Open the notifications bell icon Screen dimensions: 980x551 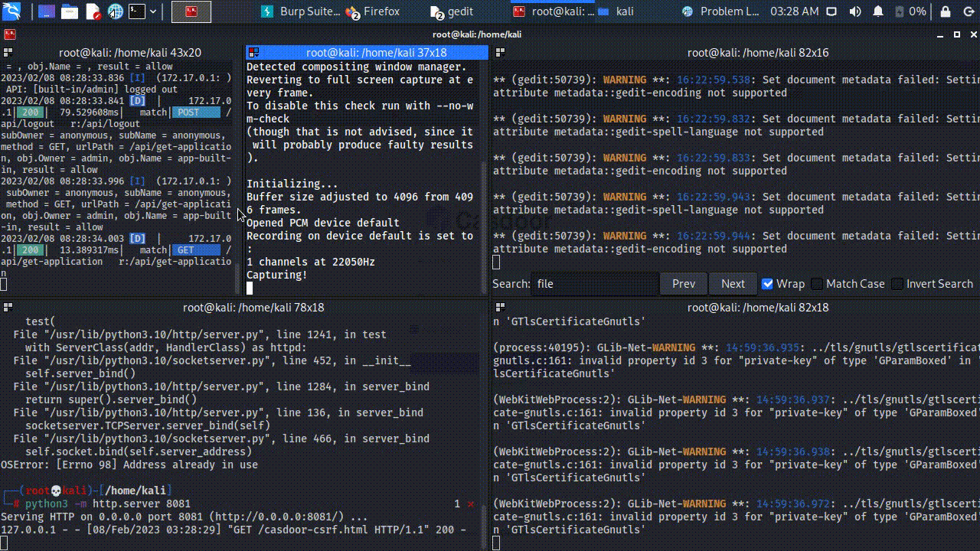point(878,11)
